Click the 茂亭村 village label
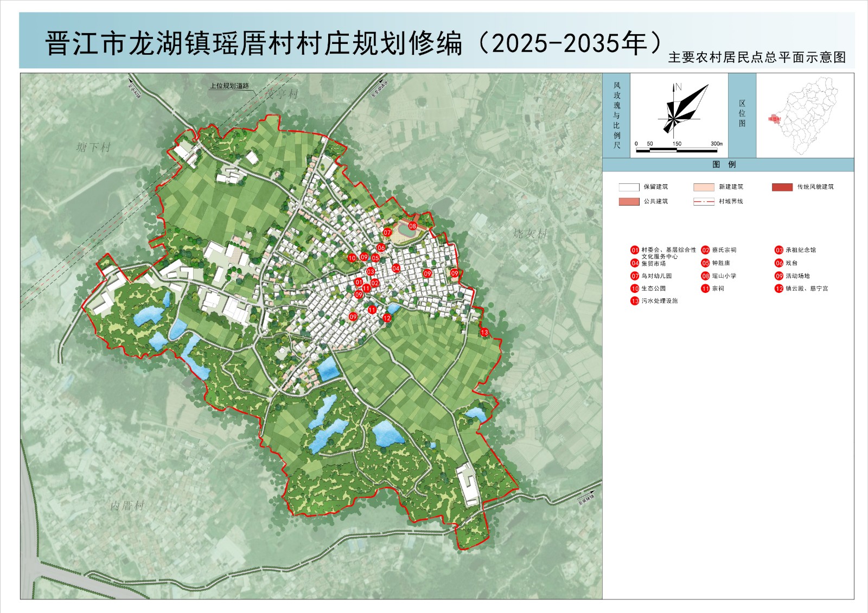 tap(282, 94)
